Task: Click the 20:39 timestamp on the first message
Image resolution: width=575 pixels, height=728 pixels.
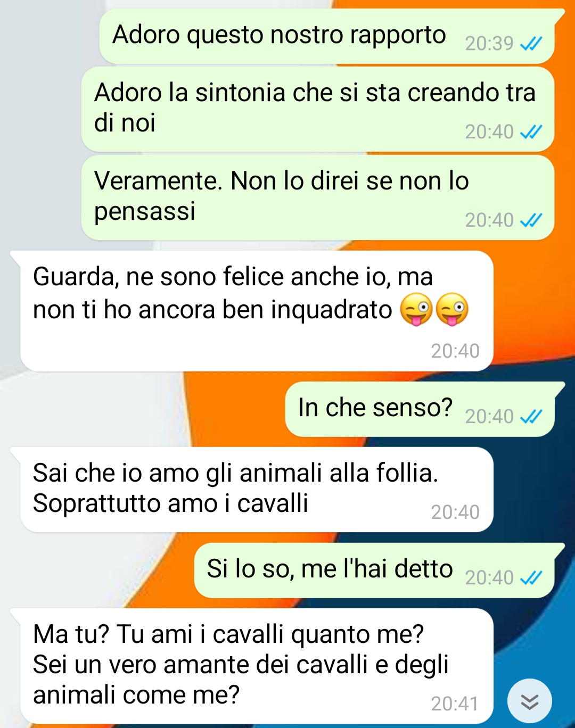Action: point(489,43)
